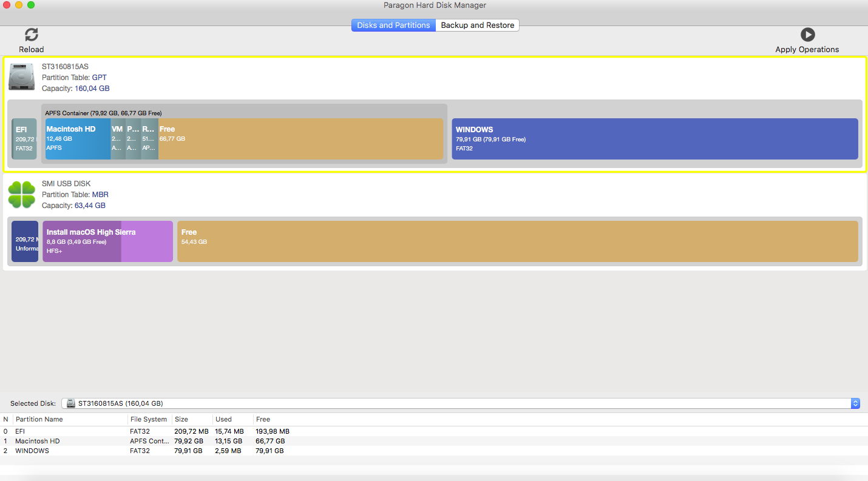Open the Disks and Partitions tab

(393, 25)
